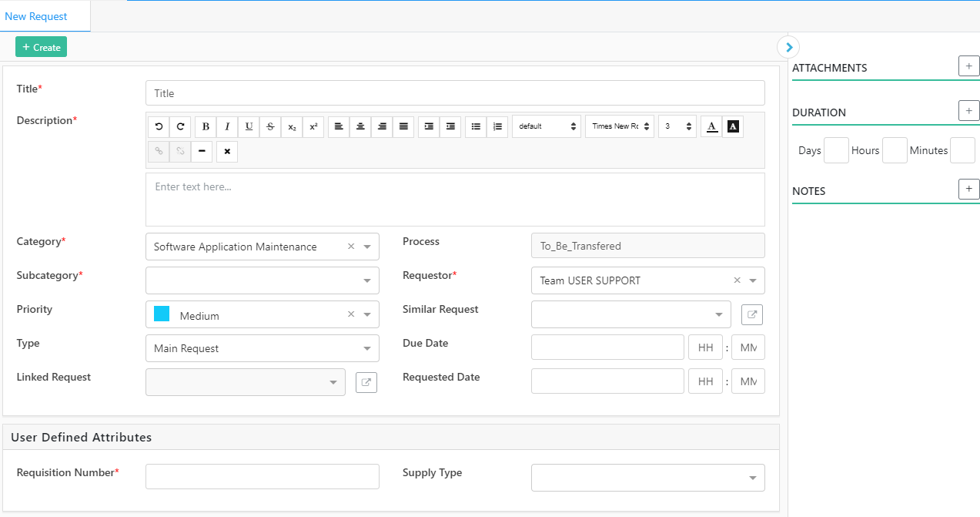Open the Similar Request external link icon

(x=752, y=314)
